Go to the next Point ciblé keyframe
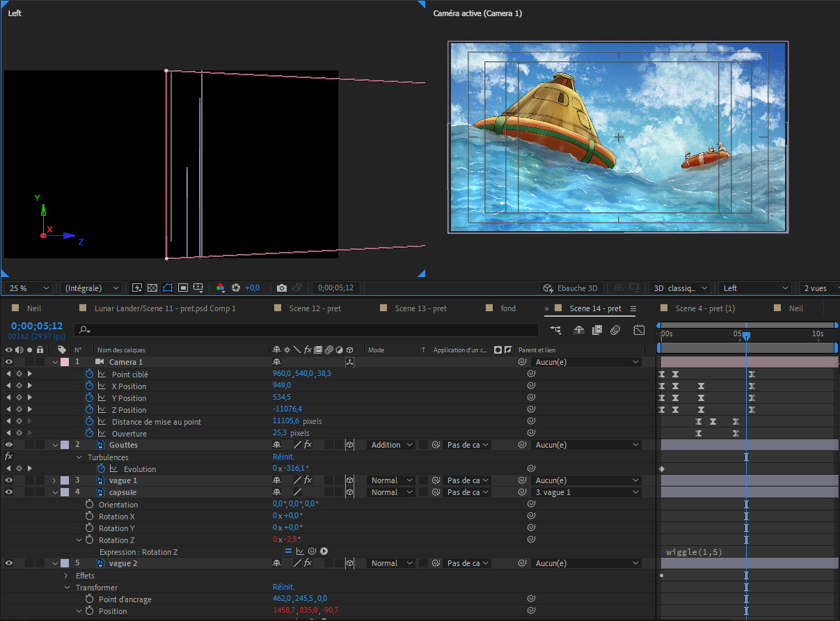This screenshot has width=840, height=621. point(29,374)
